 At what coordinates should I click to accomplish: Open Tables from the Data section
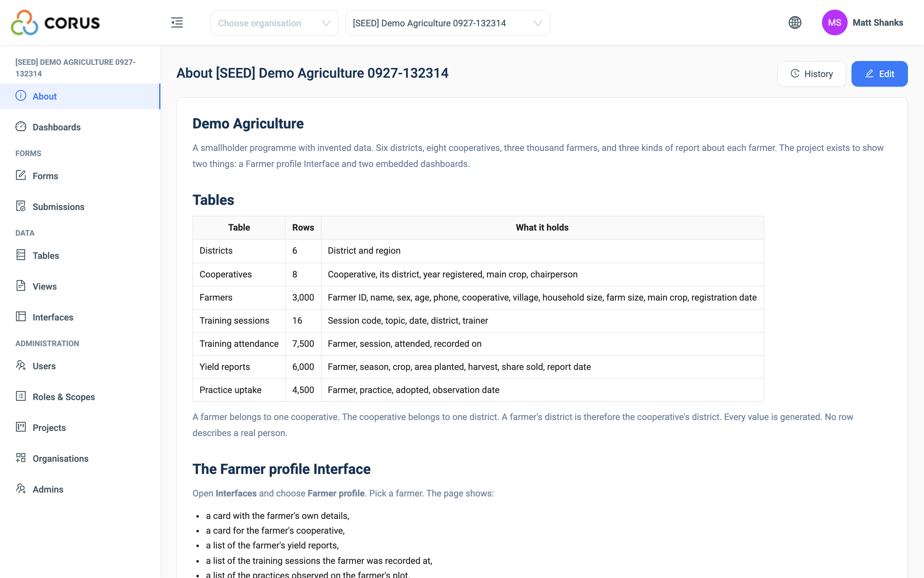coord(80,255)
